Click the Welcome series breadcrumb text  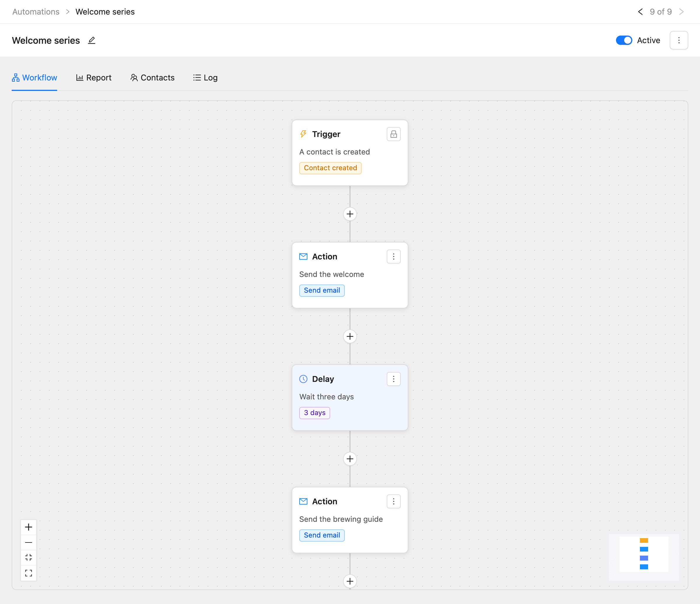point(105,12)
